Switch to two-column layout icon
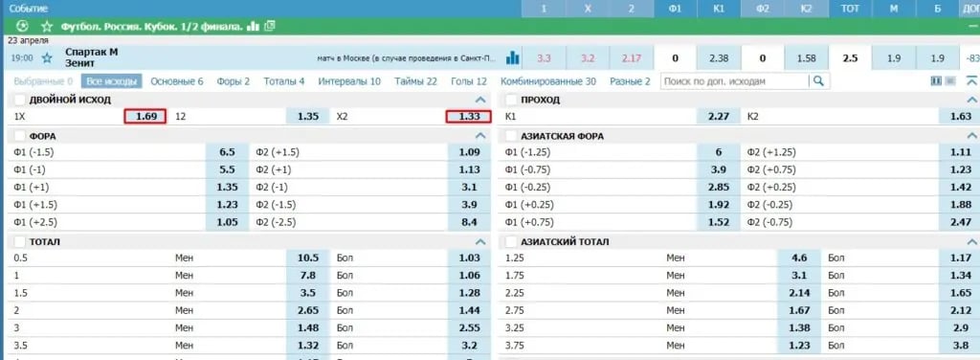This screenshot has height=360, width=980. tap(936, 81)
